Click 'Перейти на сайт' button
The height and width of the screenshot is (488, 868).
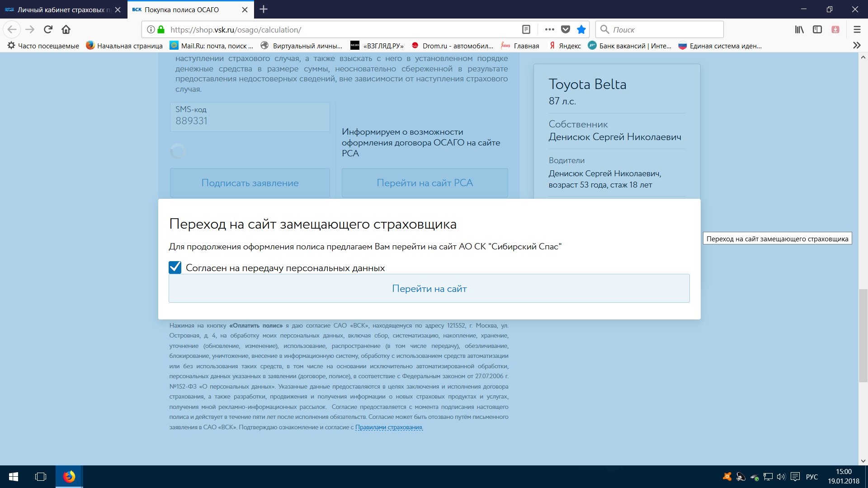[429, 288]
